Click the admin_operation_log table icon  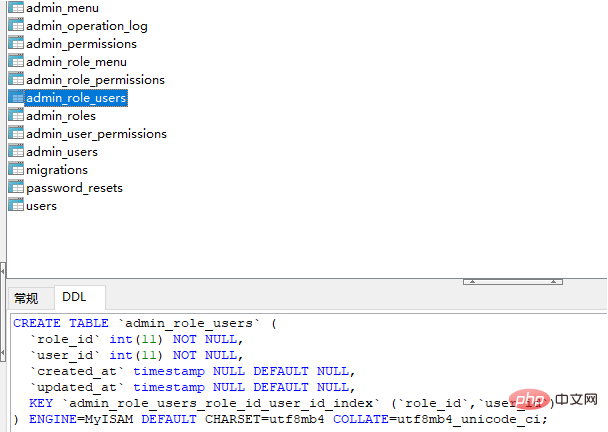point(16,26)
